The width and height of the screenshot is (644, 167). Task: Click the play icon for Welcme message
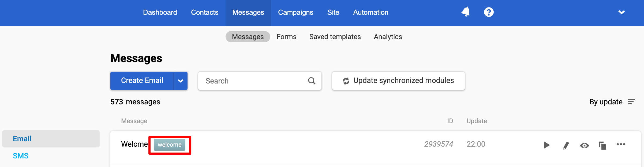pyautogui.click(x=547, y=145)
